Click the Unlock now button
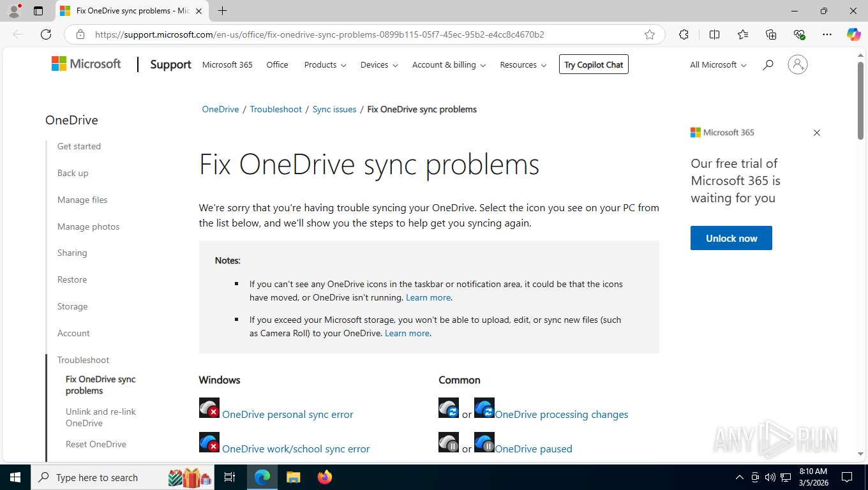 pos(731,238)
